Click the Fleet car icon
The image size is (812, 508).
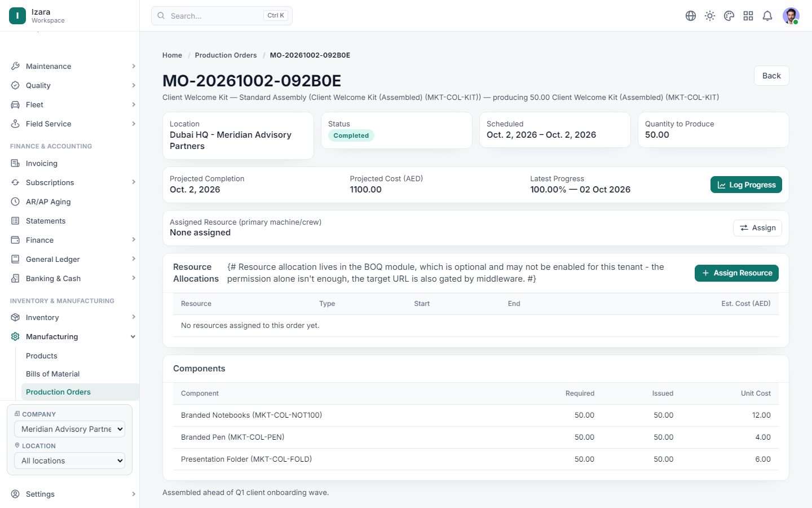pos(15,104)
